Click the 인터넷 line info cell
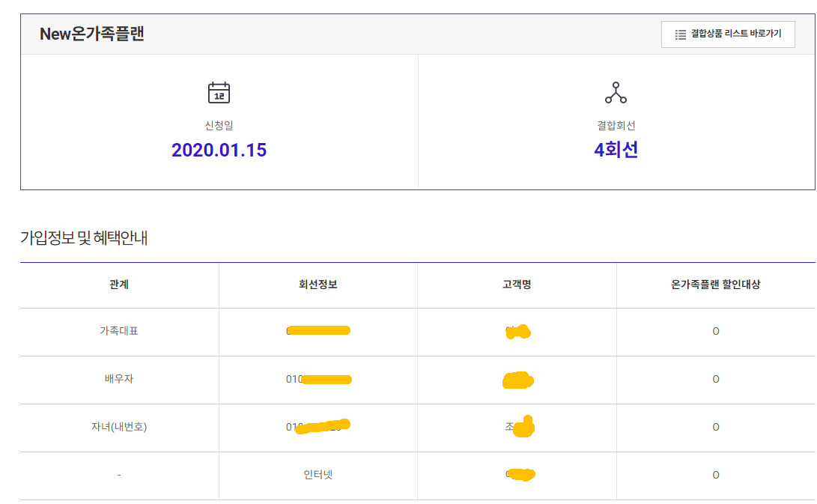The height and width of the screenshot is (504, 817). tap(318, 475)
